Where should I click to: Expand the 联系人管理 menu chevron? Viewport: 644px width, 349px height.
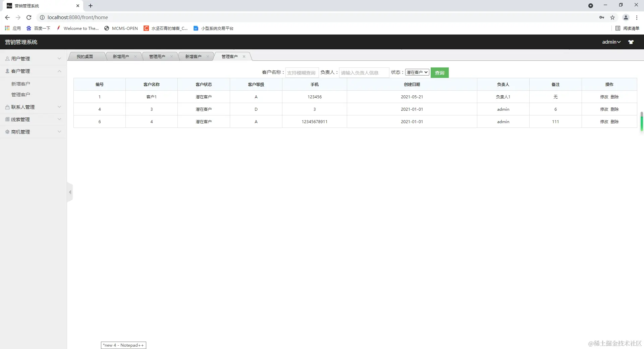point(59,107)
